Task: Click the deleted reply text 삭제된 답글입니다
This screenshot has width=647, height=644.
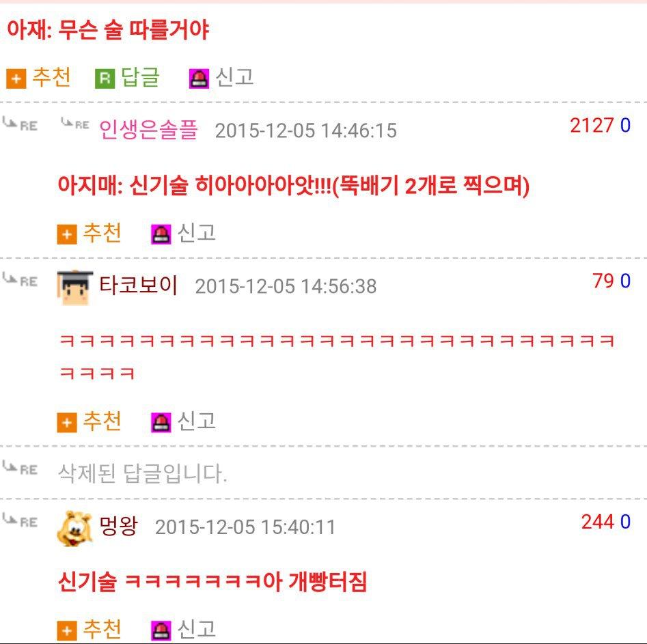Action: coord(143,473)
